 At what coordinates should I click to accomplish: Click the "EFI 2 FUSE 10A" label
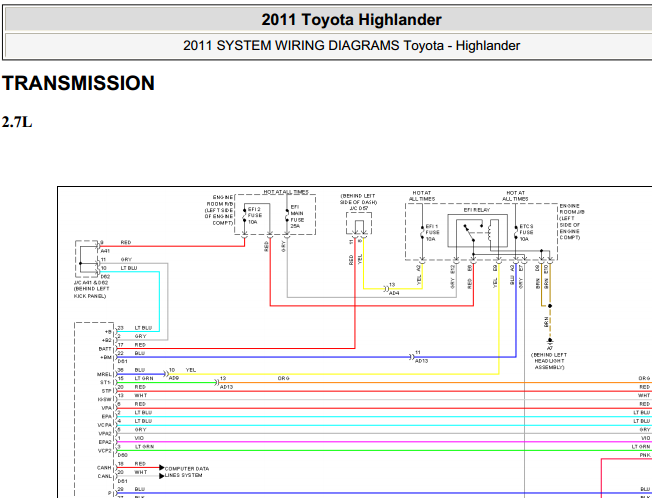tap(255, 216)
